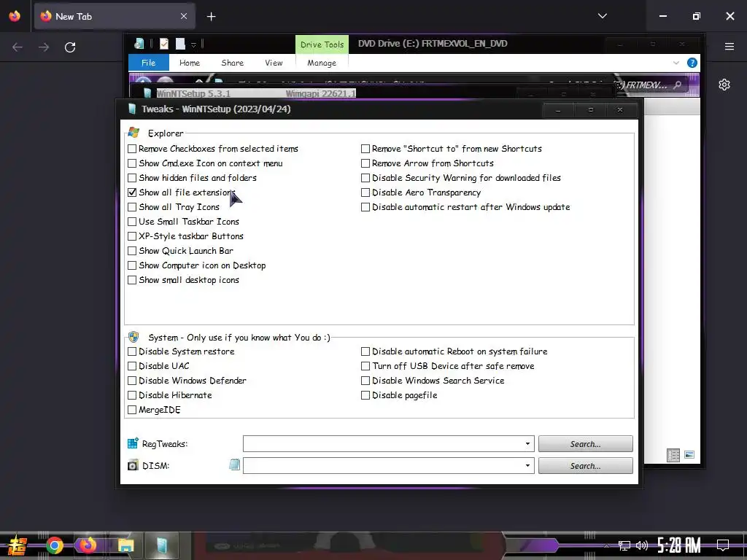Enable Show hidden files and folders
This screenshot has height=560, width=747.
tap(132, 178)
